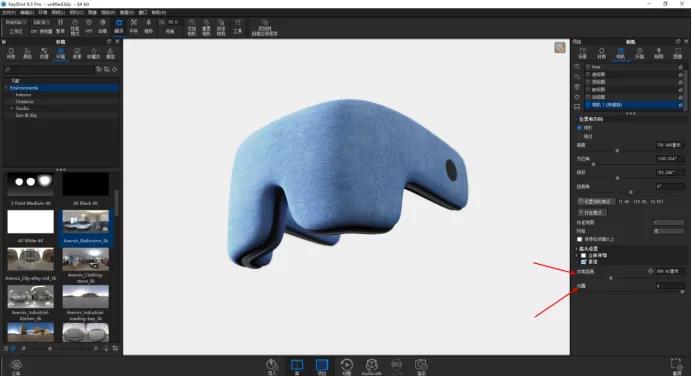Toggle GPU mode in the ribbon

89,26
